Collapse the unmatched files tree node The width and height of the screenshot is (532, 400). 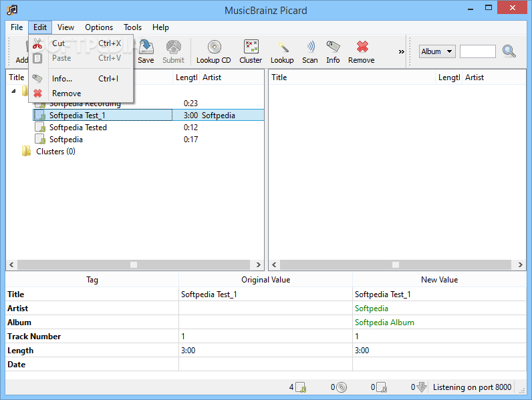[13, 91]
